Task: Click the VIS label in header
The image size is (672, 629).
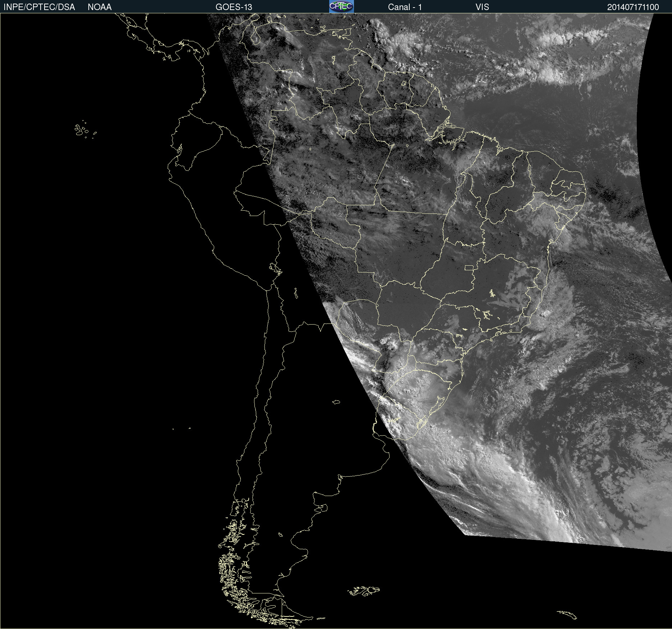Action: (x=482, y=7)
